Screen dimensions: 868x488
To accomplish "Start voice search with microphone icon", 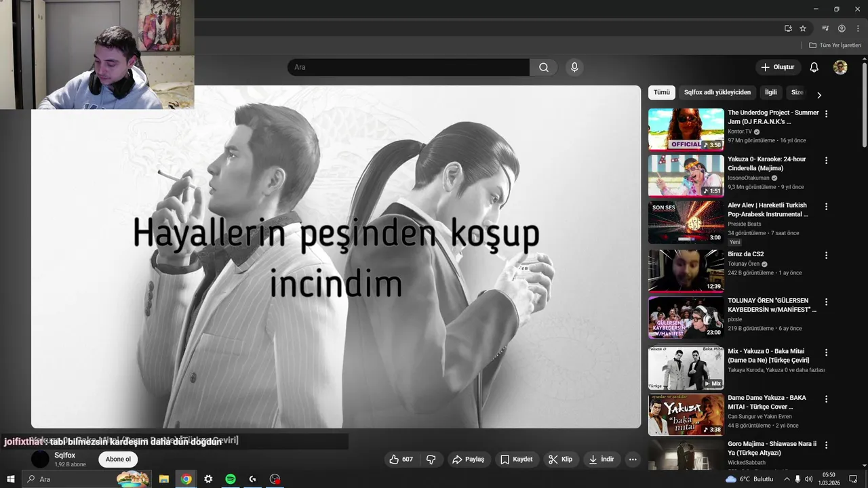I will point(574,67).
